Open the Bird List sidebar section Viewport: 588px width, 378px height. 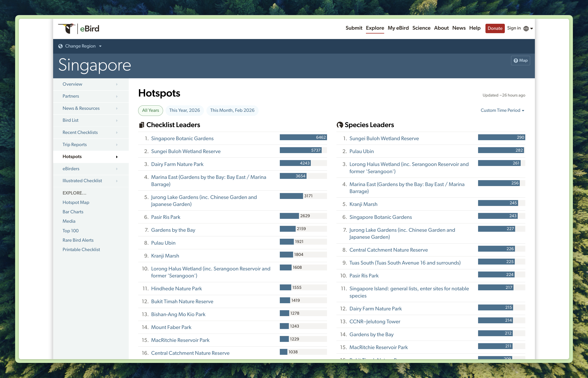tap(70, 120)
